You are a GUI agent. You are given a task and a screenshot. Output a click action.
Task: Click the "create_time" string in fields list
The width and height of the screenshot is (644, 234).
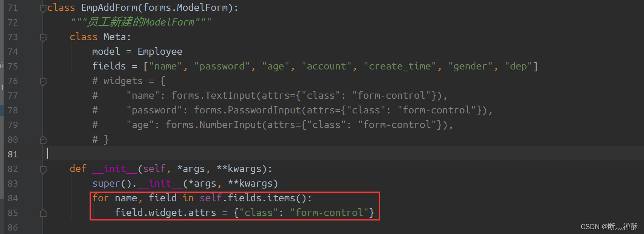click(x=400, y=66)
